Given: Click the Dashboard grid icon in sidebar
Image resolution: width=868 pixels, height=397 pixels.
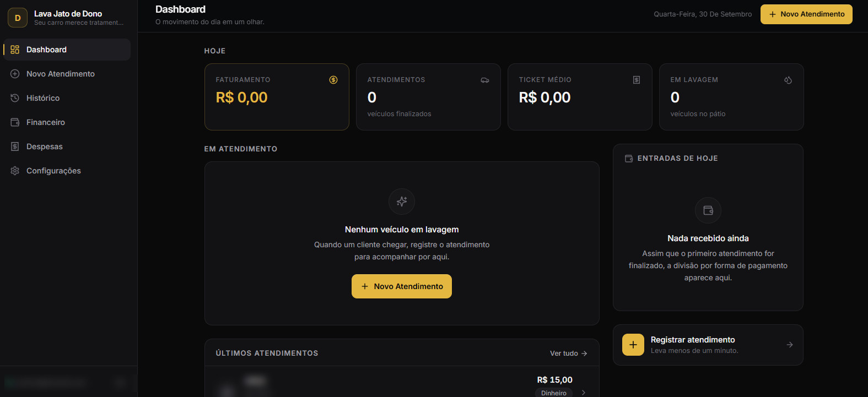Looking at the screenshot, I should tap(15, 50).
